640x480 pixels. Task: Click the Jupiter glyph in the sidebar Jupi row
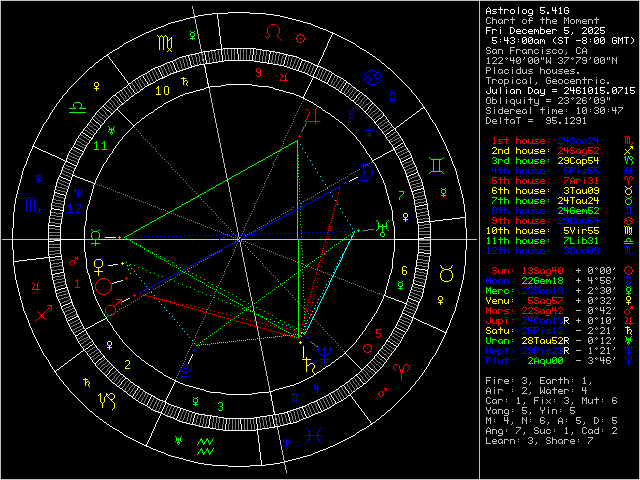point(629,320)
